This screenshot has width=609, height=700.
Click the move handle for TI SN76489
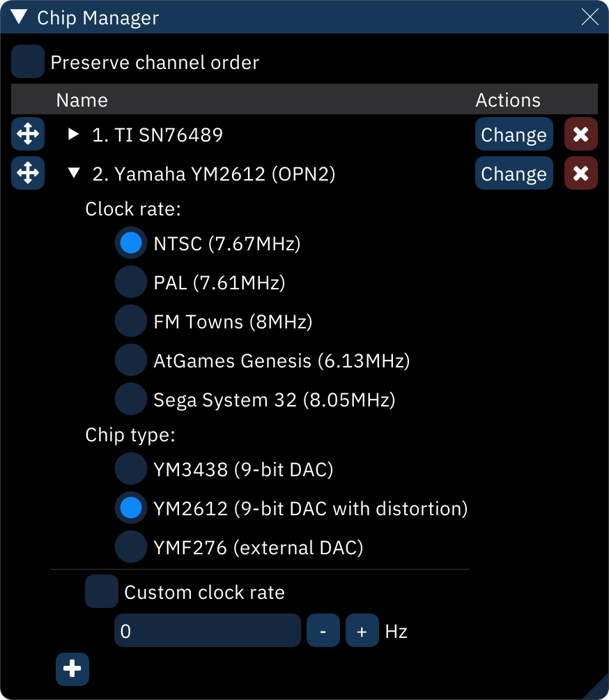pos(27,134)
